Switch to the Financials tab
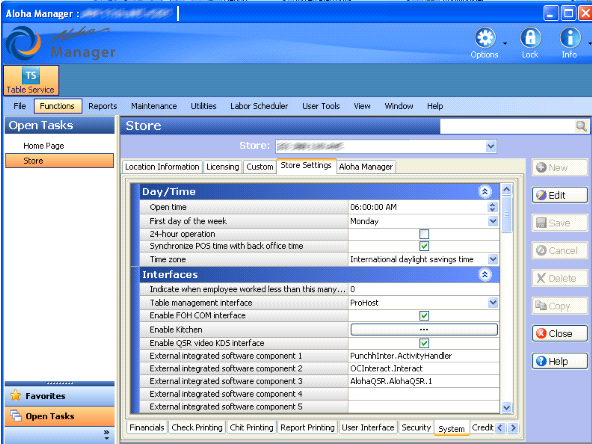The width and height of the screenshot is (592, 444). pos(147,427)
